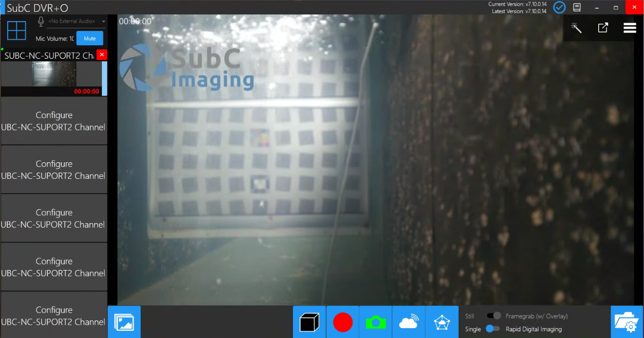Pop out the video to external window
Viewport: 644px width, 338px height.
pos(603,28)
